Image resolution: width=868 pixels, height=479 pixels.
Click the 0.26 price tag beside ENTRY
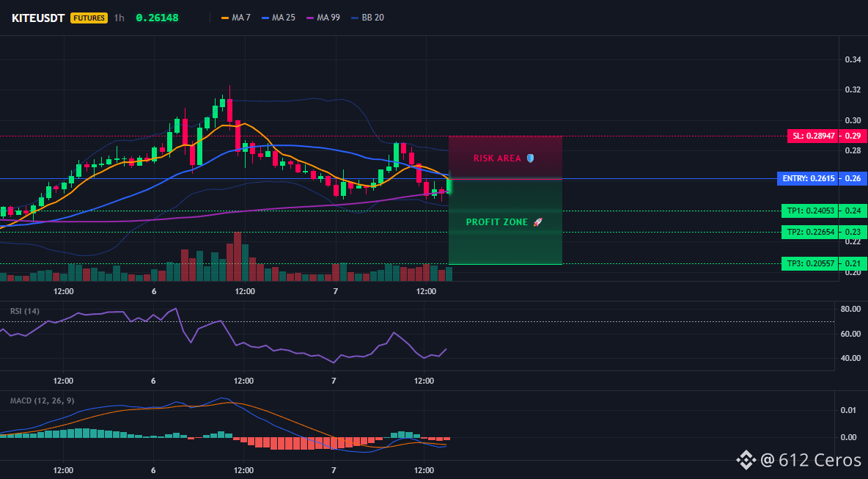853,179
